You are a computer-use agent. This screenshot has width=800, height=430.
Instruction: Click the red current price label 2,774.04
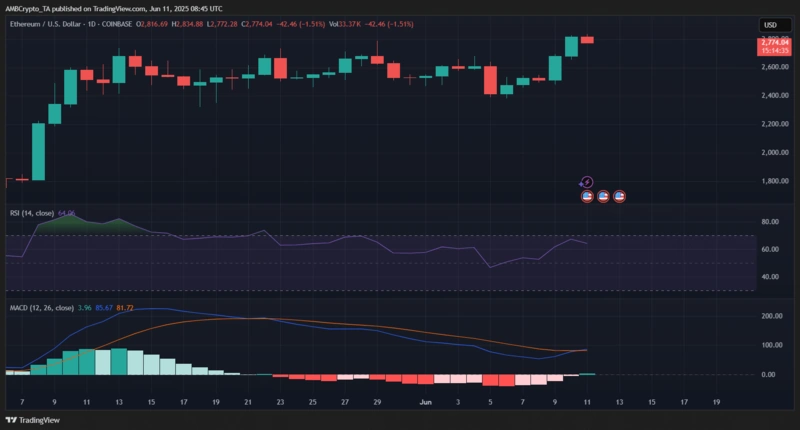pyautogui.click(x=775, y=42)
